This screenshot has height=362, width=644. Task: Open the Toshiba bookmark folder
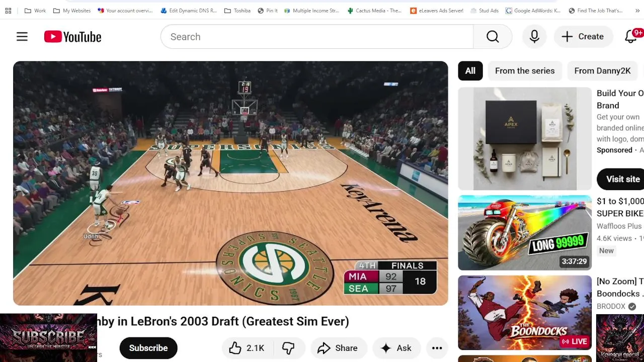237,11
